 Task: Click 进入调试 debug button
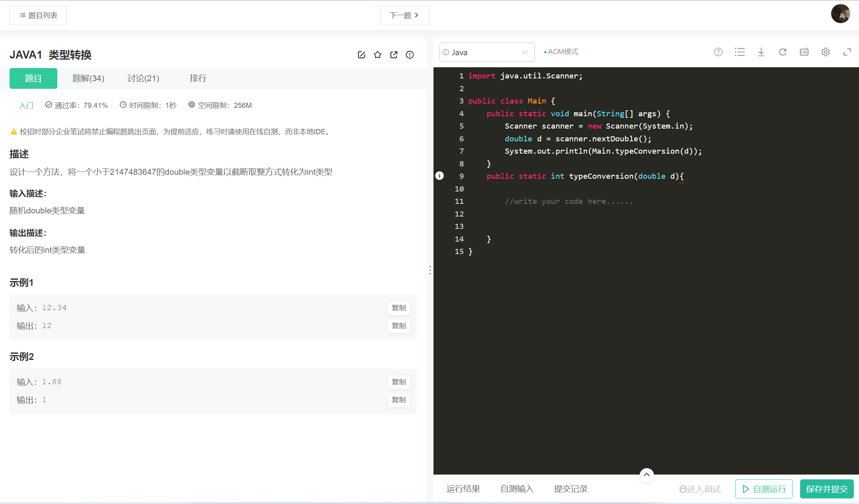coord(700,489)
